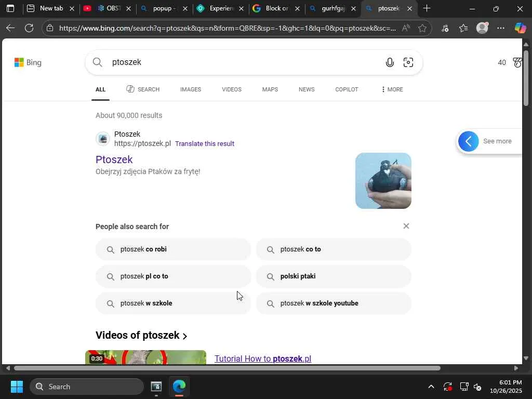532x399 pixels.
Task: Open Windows Start menu
Action: [17, 387]
